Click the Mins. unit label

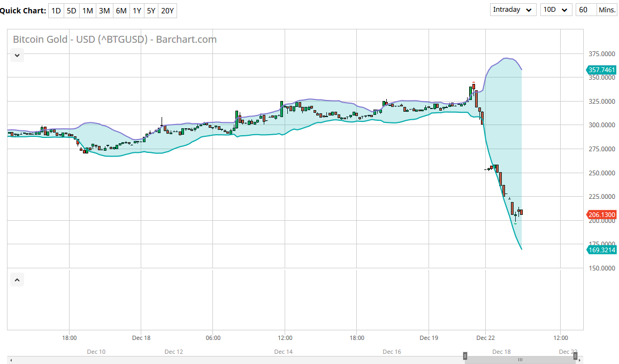click(607, 10)
